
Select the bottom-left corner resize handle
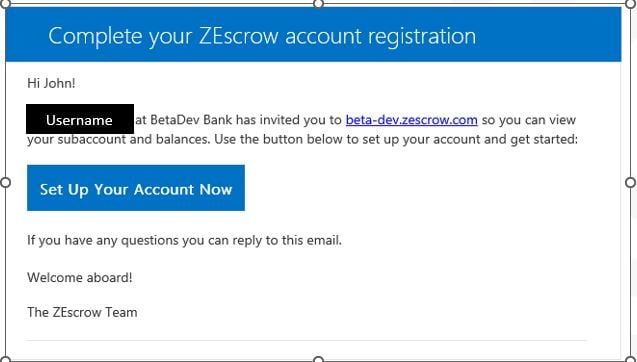[5, 359]
